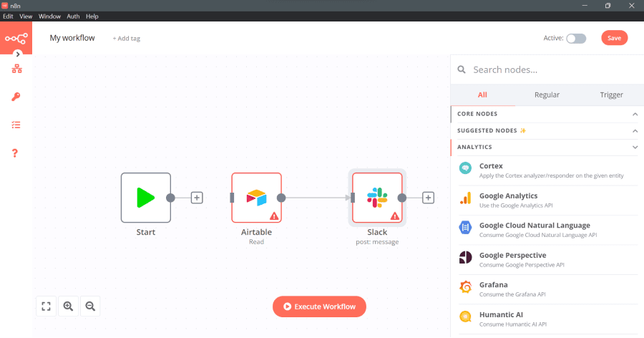Zoom in on the canvas
Screen dimensions: 644x338
68,306
